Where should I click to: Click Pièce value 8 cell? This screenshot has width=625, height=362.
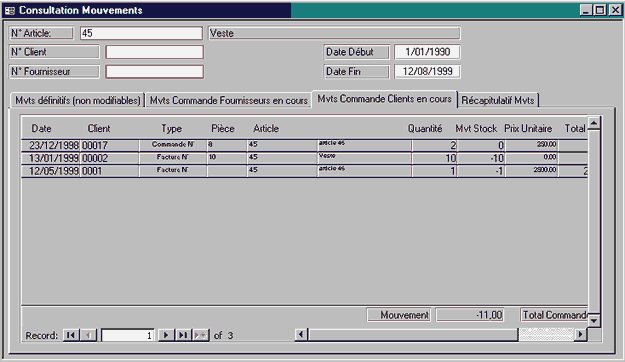tap(227, 145)
